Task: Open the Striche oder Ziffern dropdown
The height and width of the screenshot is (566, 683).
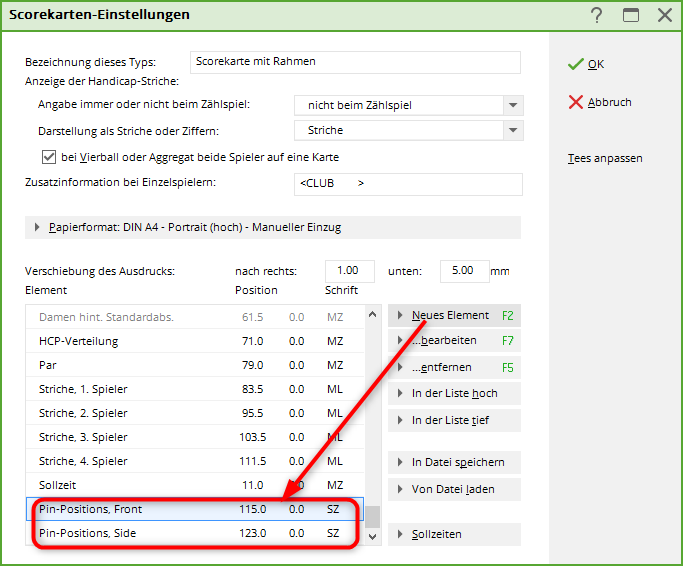Action: coord(513,131)
